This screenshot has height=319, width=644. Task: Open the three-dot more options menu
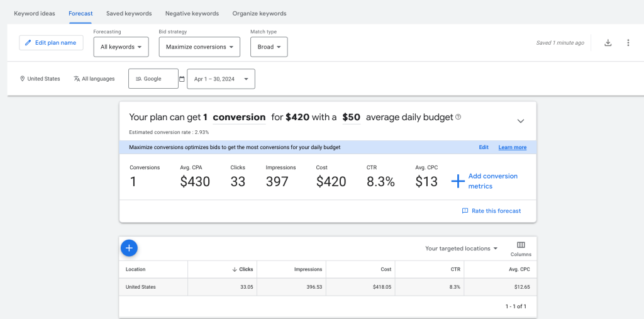pyautogui.click(x=628, y=43)
